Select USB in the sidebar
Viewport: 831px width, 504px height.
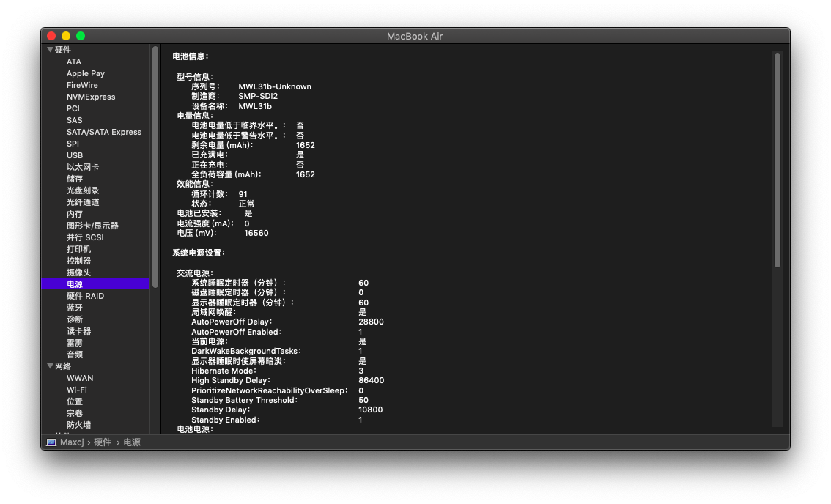click(x=74, y=155)
